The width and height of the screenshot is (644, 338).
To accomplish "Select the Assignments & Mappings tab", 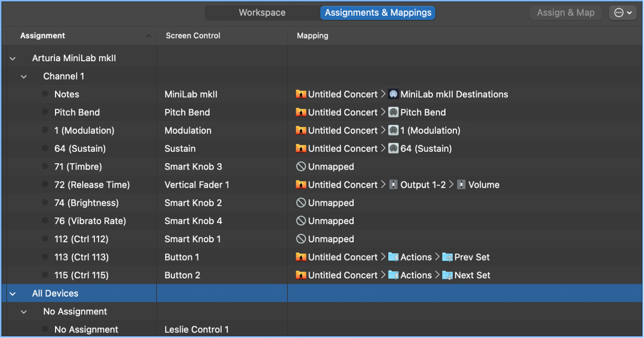I will click(x=377, y=13).
